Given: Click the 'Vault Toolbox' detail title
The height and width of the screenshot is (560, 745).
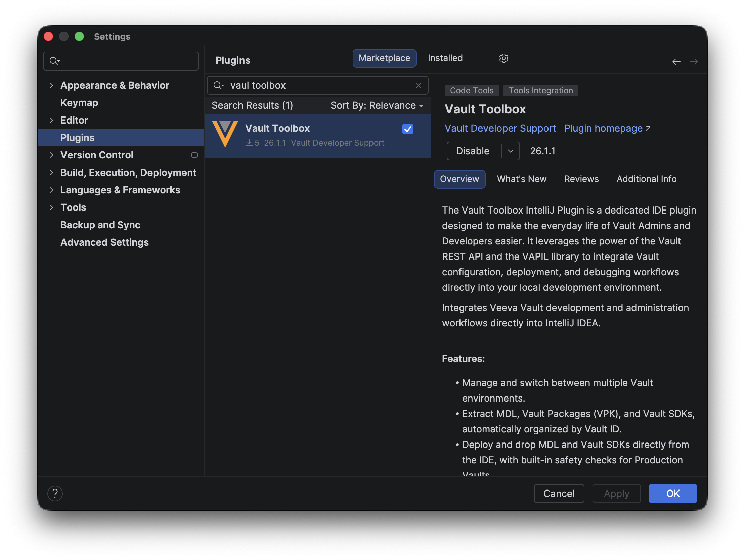Looking at the screenshot, I should pos(485,109).
